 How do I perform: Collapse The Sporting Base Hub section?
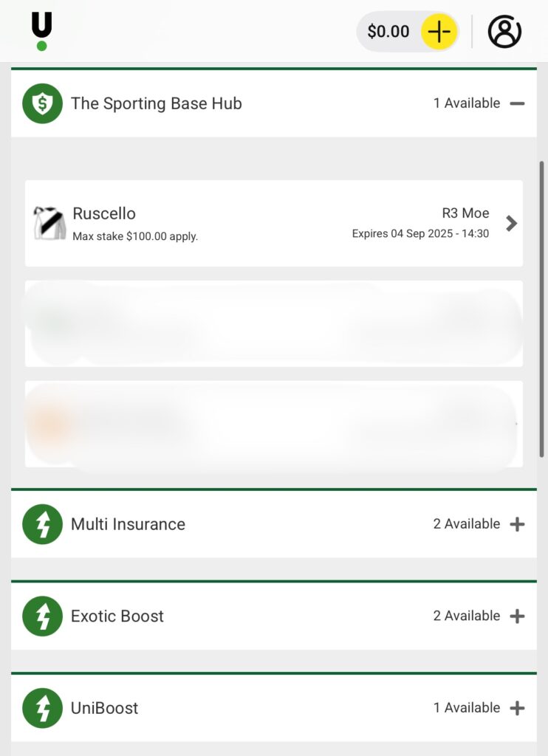[x=517, y=103]
